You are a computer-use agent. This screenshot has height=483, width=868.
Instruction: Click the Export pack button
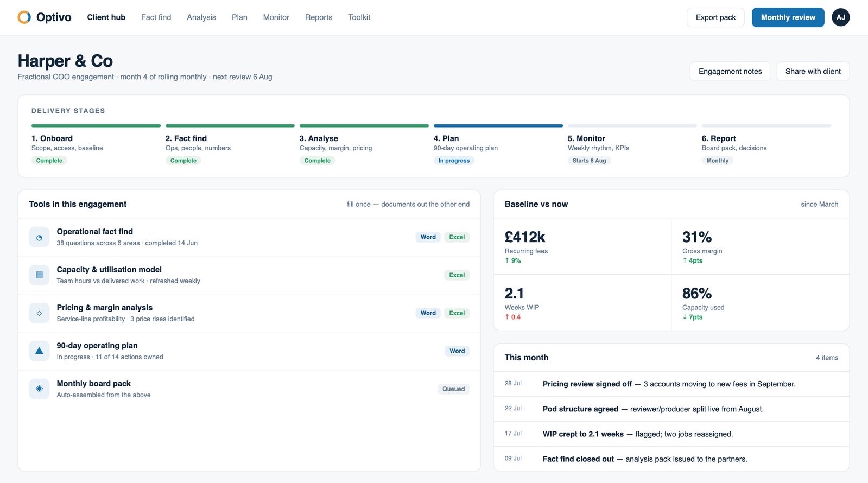[715, 17]
